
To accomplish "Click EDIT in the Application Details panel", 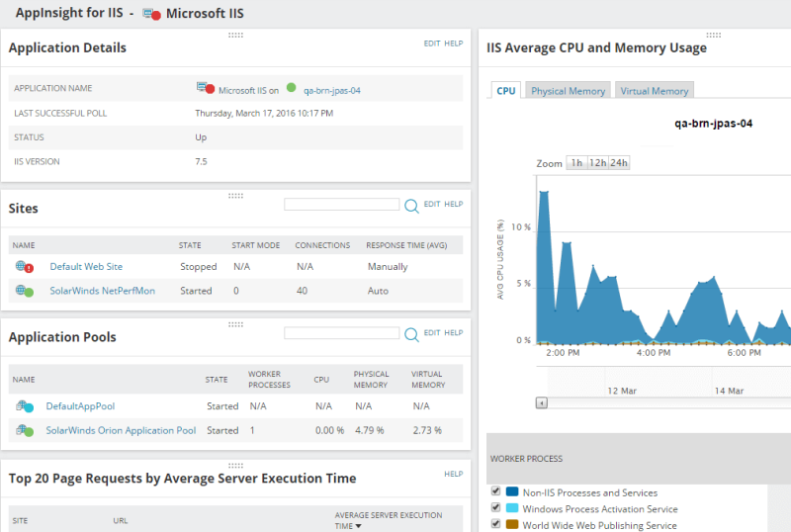I will click(432, 44).
